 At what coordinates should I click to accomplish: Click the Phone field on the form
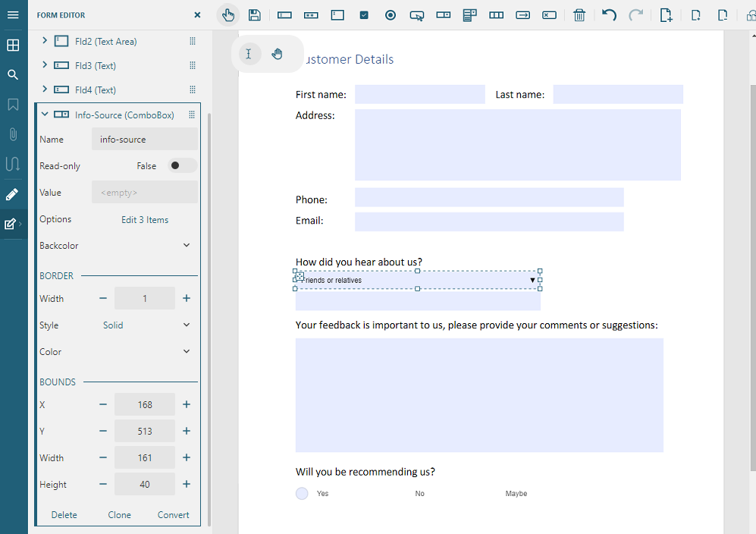coord(489,198)
